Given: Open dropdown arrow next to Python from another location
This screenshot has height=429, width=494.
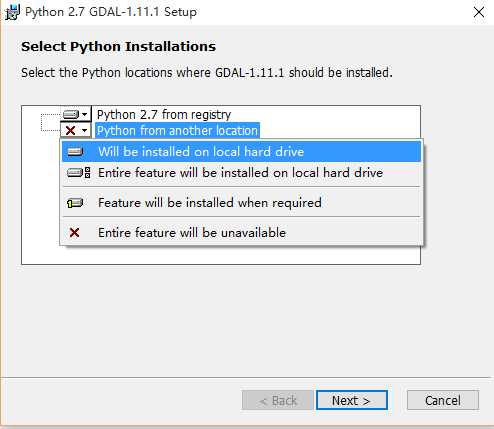Looking at the screenshot, I should pos(85,130).
